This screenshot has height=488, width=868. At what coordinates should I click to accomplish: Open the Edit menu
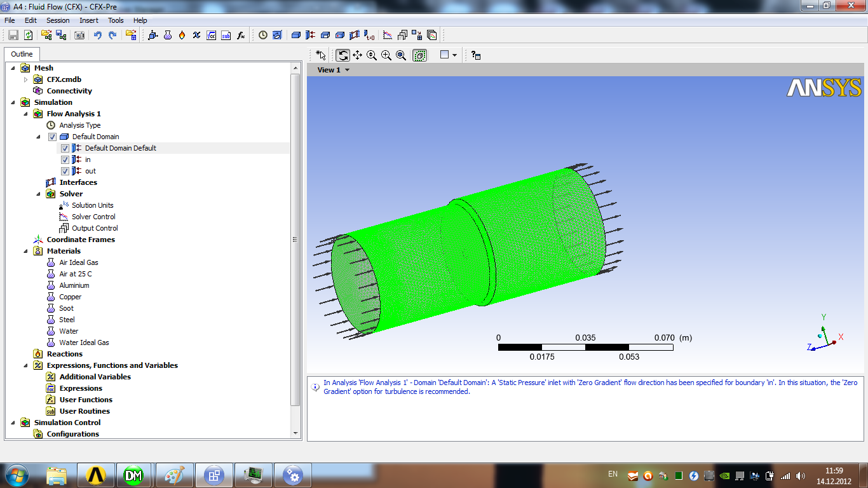point(31,20)
